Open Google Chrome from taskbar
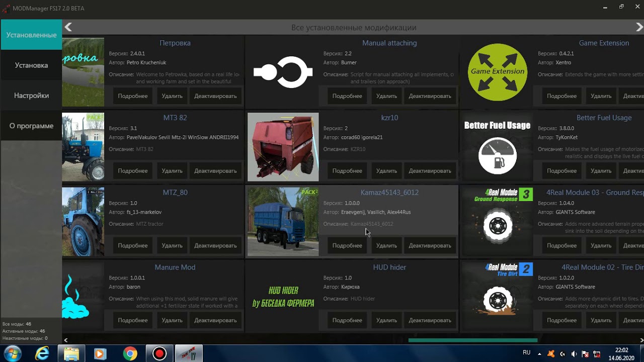644x362 pixels. [x=130, y=353]
